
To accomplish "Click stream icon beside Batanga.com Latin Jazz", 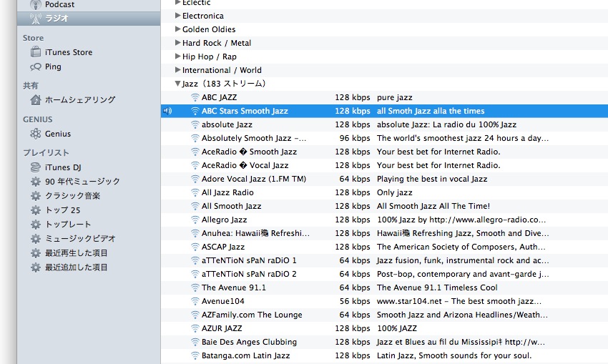I will coord(195,355).
